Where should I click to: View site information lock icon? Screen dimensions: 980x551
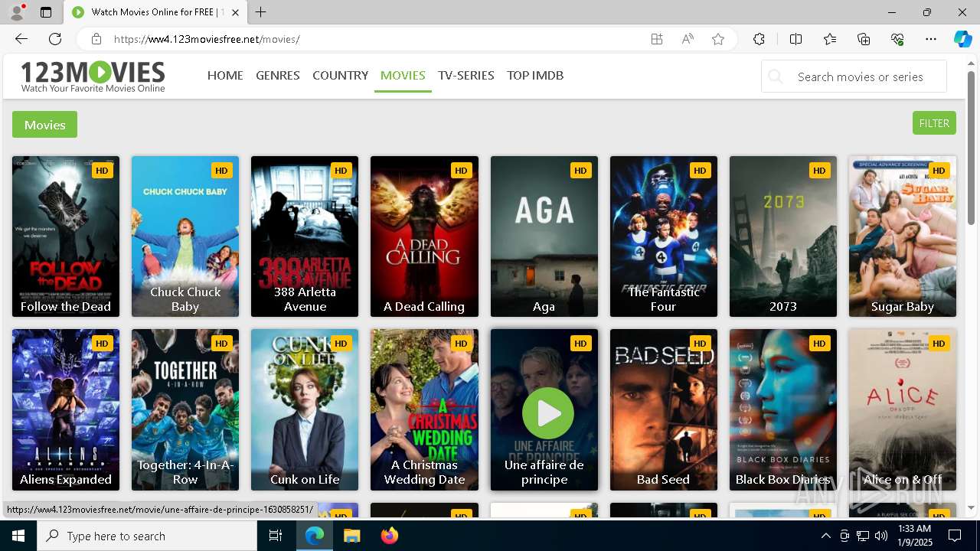pos(96,39)
